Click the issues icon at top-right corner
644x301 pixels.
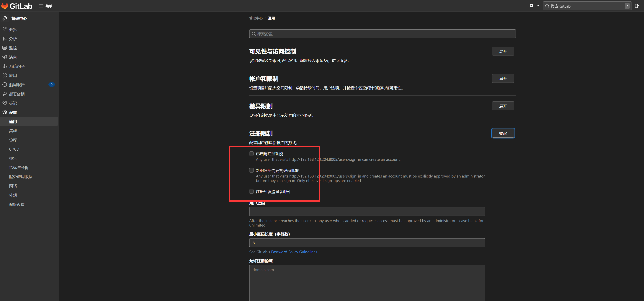637,6
